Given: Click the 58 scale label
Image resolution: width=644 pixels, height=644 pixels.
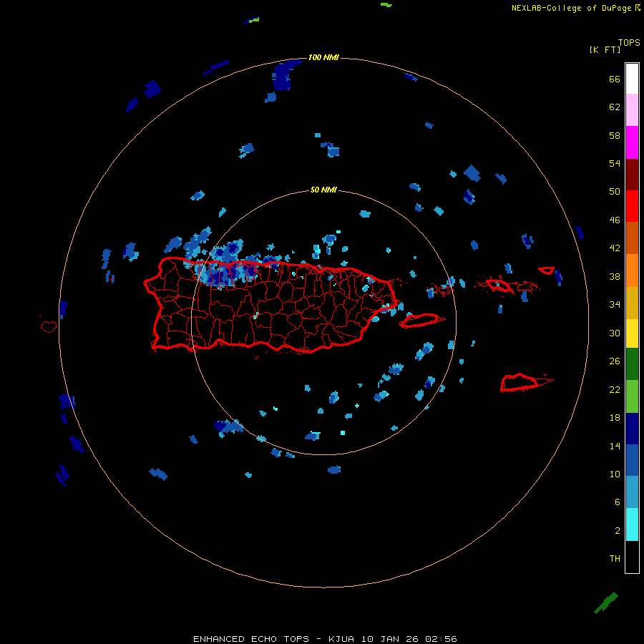Looking at the screenshot, I should click(x=615, y=135).
